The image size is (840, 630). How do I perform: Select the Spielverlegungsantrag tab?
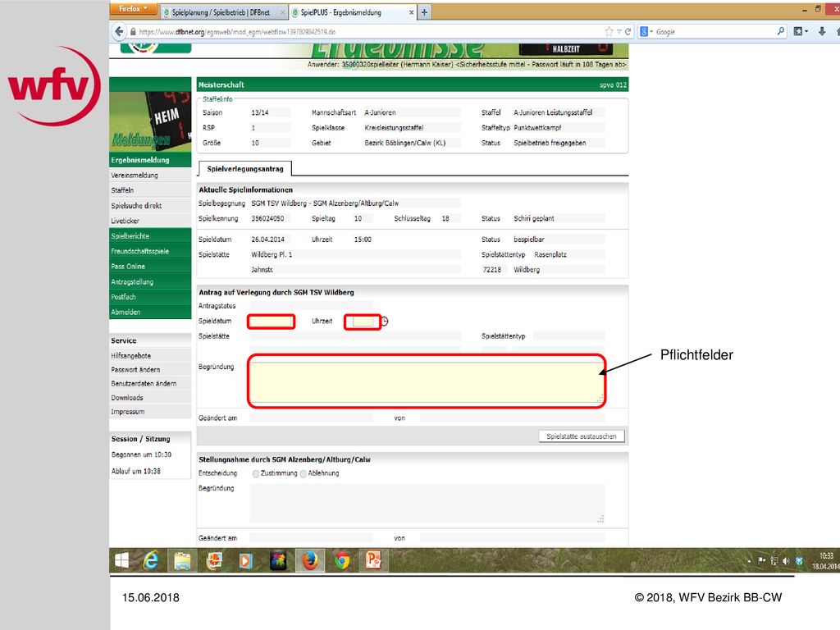pyautogui.click(x=244, y=169)
